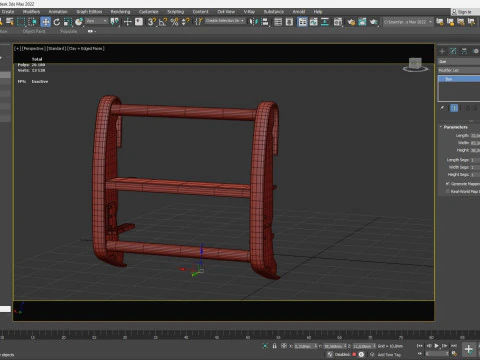Click Render Production teapot icon
This screenshot has height=360, width=480.
coord(374,22)
